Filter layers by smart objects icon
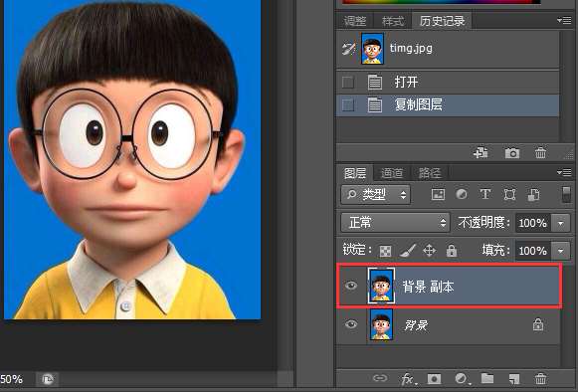This screenshot has width=578, height=392. pos(534,194)
